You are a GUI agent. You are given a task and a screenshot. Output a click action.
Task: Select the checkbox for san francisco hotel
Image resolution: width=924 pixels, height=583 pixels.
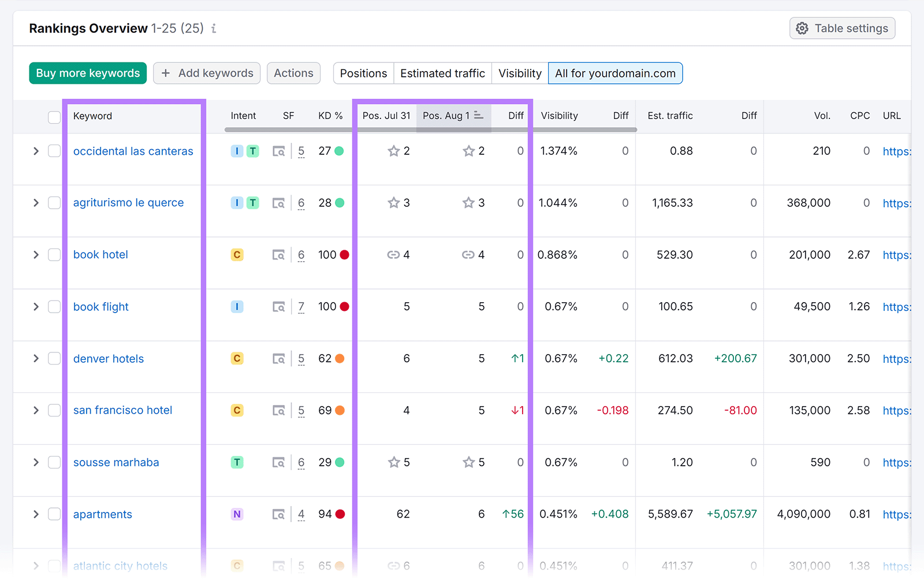54,410
